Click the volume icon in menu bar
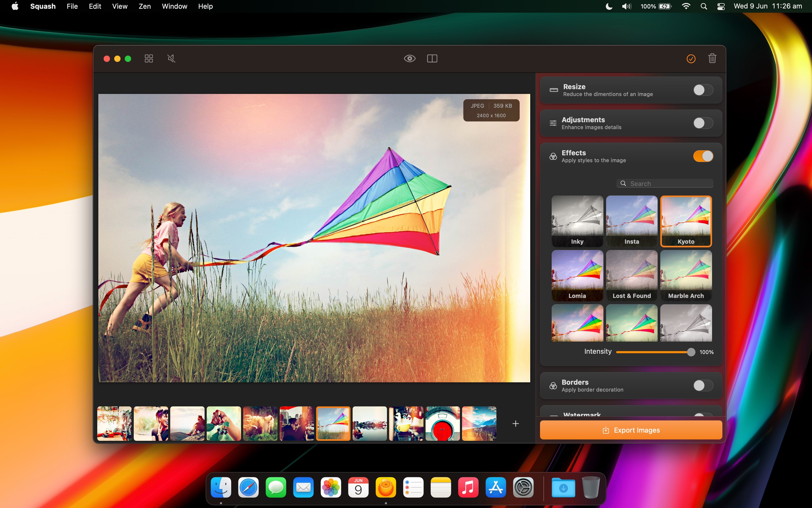Image resolution: width=812 pixels, height=508 pixels. point(626,6)
